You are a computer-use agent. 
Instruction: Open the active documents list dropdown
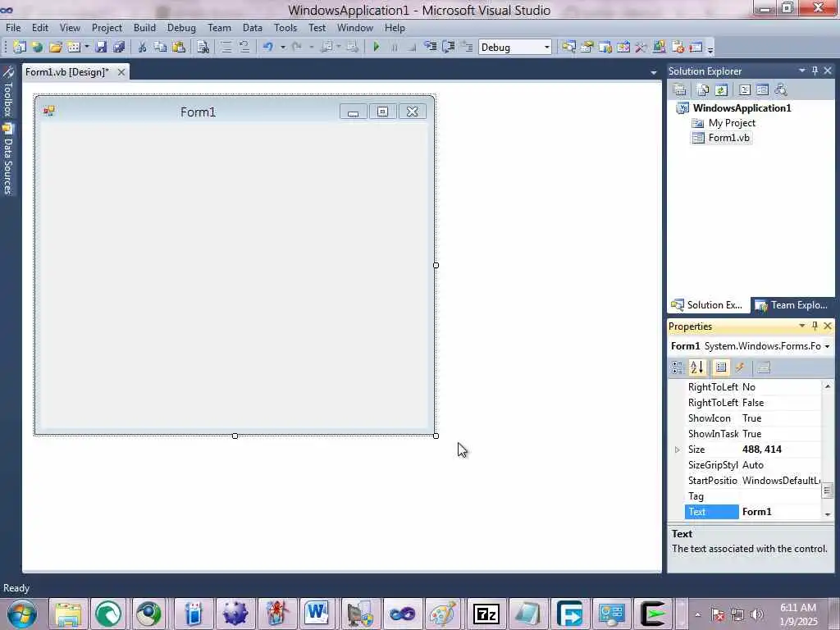coord(654,72)
